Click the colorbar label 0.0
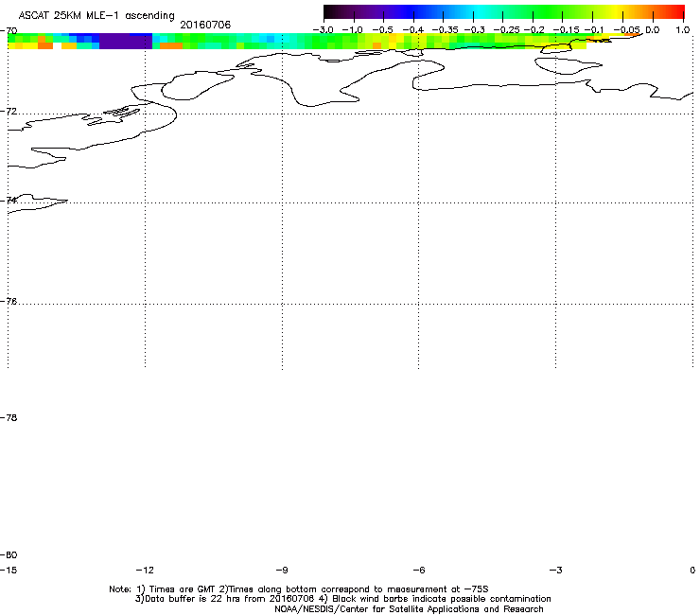Screen dimensions: 700x615 [x=653, y=30]
